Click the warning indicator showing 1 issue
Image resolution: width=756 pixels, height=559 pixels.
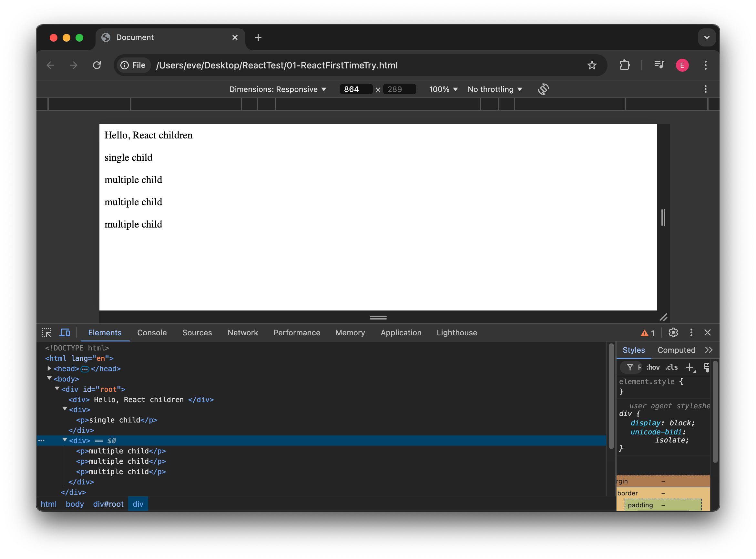click(647, 333)
